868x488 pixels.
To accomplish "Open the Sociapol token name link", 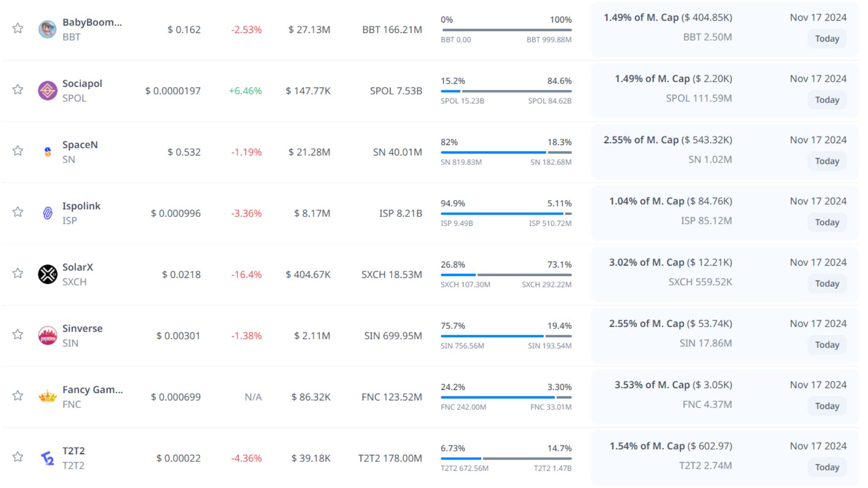I will (82, 84).
